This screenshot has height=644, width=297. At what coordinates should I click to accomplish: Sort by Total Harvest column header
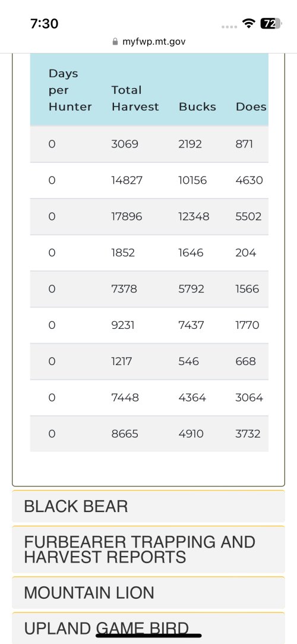click(135, 98)
